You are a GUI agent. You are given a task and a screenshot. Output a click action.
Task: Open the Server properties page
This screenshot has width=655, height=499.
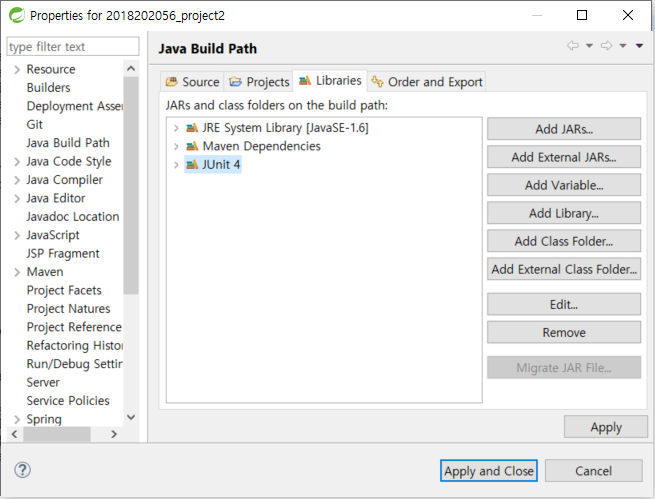tap(43, 382)
